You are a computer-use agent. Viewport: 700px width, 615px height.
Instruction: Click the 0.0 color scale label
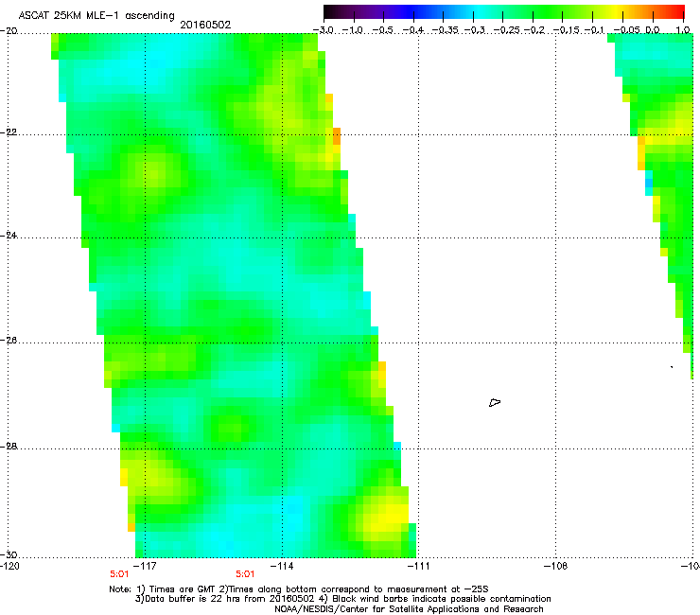pos(653,30)
